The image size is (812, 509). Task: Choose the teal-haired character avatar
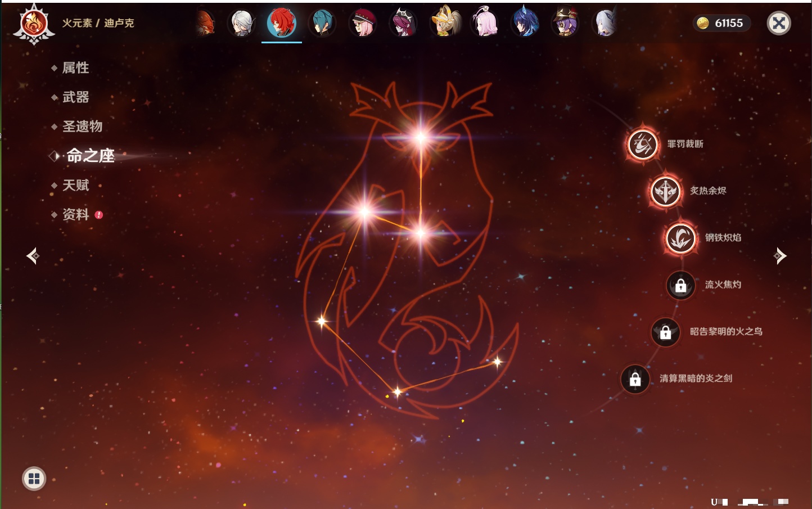[x=322, y=23]
